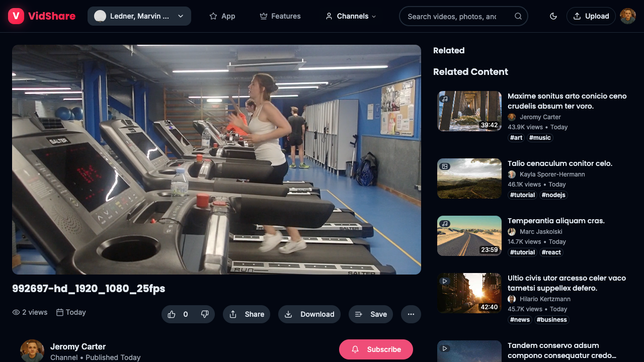Open 'Ultio civis utor arcesso' title
This screenshot has width=644, height=362.
click(x=567, y=283)
